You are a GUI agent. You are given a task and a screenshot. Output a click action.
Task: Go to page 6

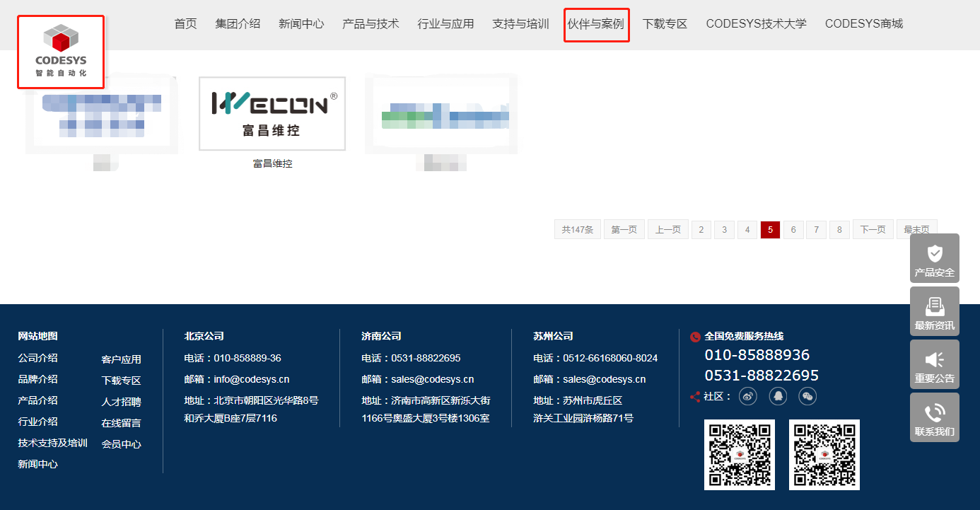click(x=793, y=229)
